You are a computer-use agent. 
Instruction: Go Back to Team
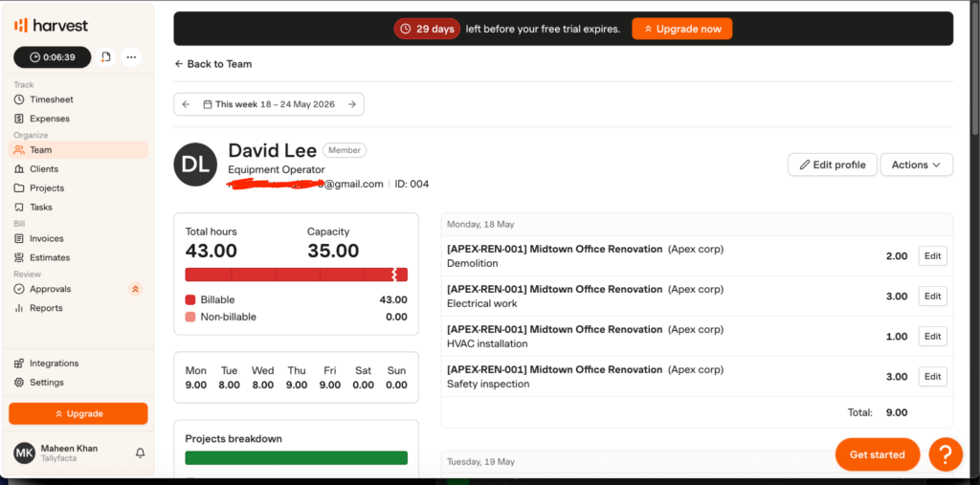213,64
